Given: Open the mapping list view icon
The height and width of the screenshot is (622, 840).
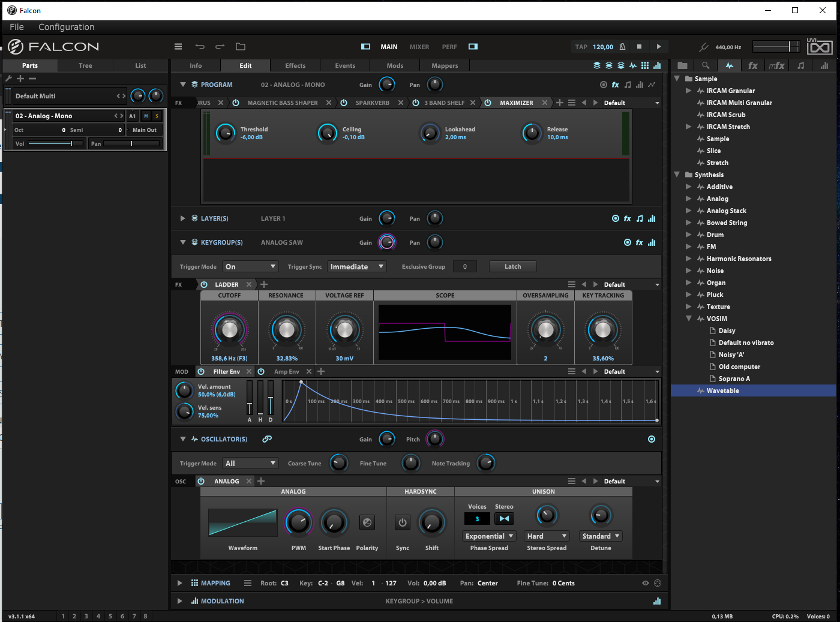Looking at the screenshot, I should point(248,583).
